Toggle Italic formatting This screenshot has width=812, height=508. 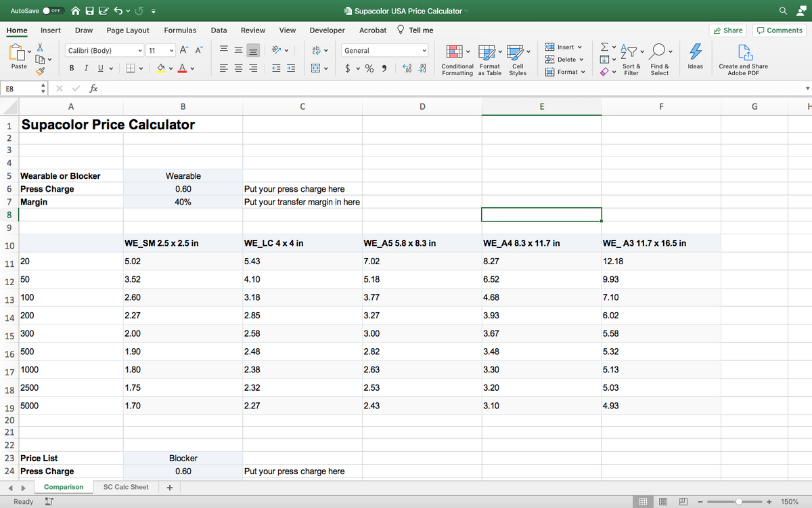(87, 68)
